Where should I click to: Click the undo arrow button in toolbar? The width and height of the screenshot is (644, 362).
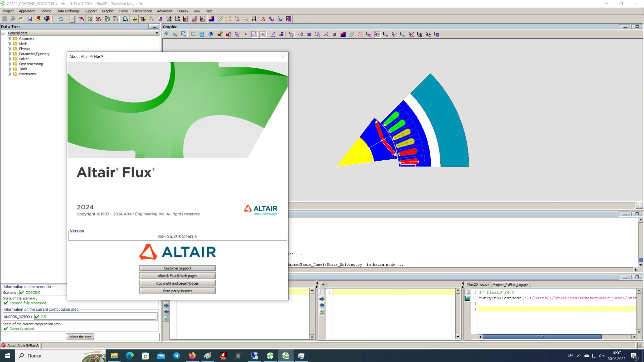[61, 19]
